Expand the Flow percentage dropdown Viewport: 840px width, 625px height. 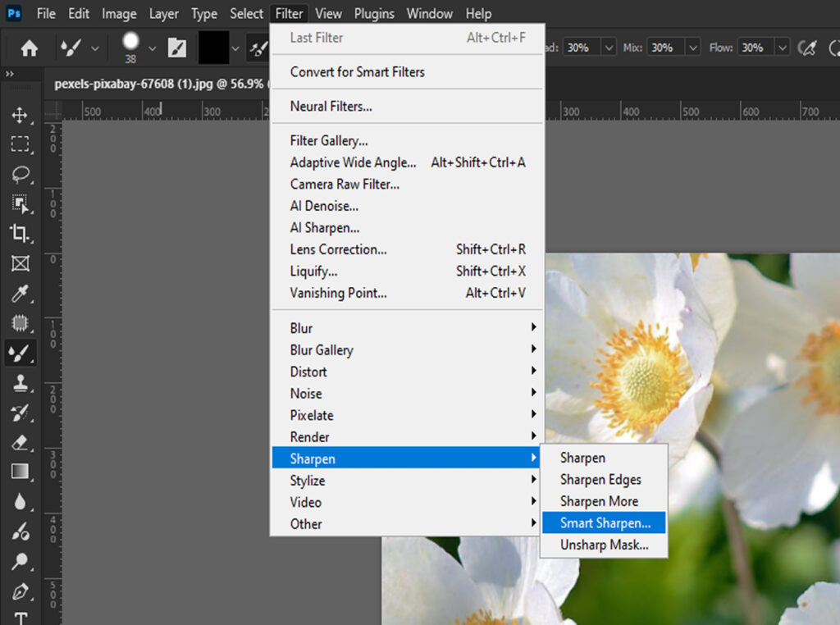782,48
